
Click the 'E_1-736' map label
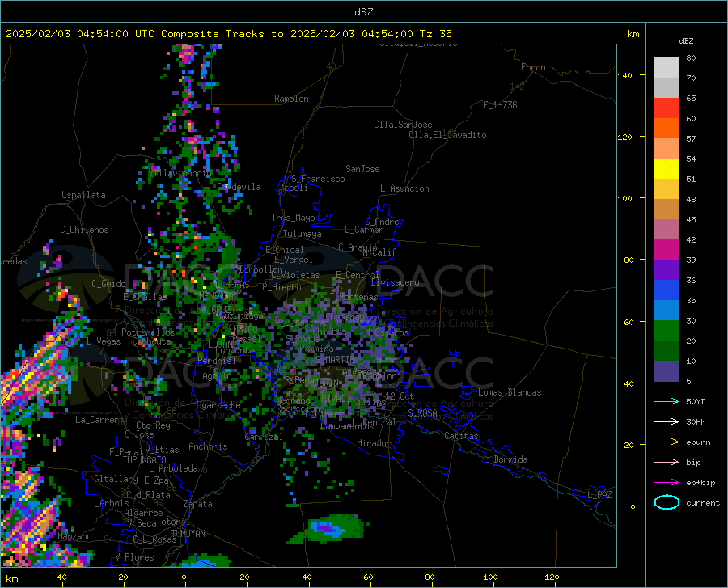[500, 105]
